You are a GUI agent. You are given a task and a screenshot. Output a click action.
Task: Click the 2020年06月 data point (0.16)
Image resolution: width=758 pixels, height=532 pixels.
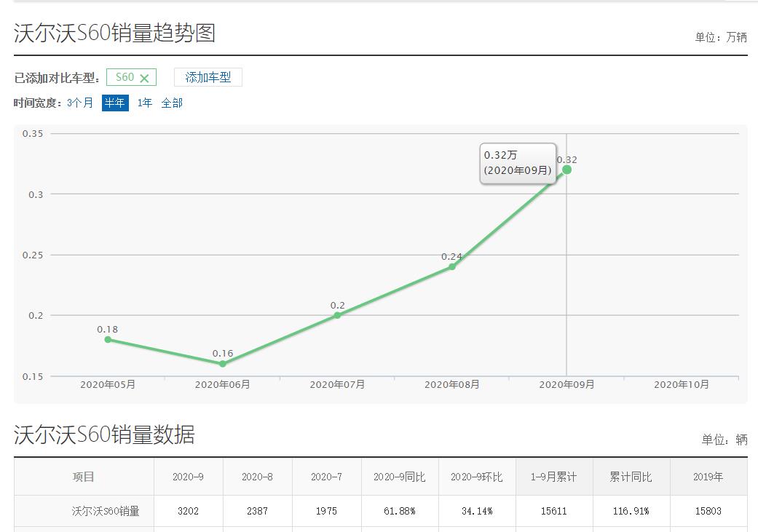(x=222, y=364)
